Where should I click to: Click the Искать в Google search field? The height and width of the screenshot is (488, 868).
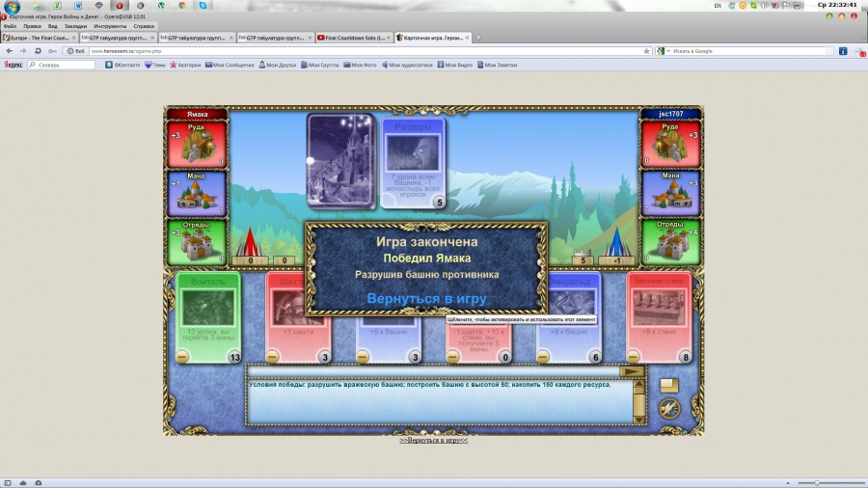tap(751, 51)
